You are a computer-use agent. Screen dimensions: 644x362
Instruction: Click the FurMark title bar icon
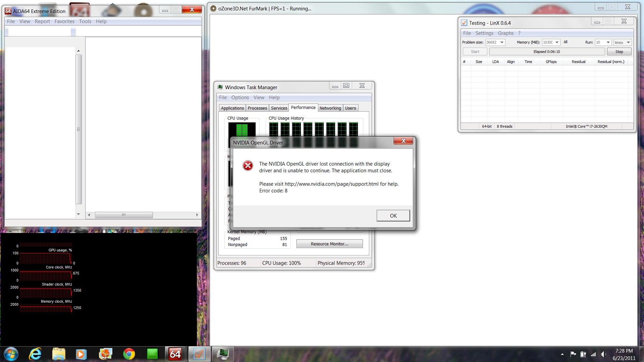click(x=213, y=8)
